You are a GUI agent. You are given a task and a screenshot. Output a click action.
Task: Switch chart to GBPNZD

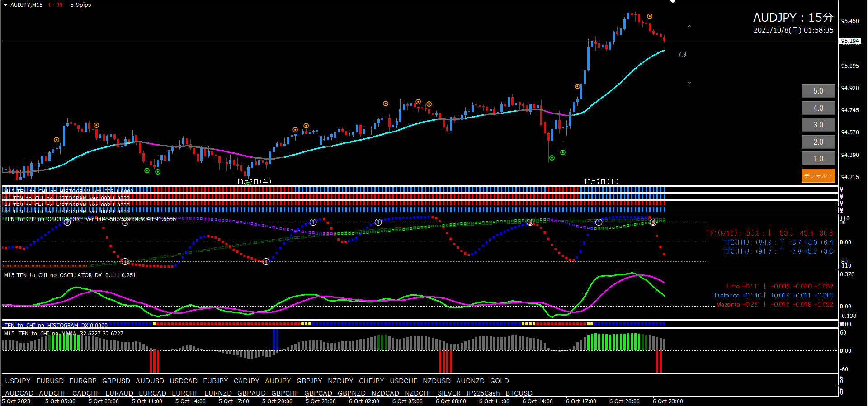352,393
